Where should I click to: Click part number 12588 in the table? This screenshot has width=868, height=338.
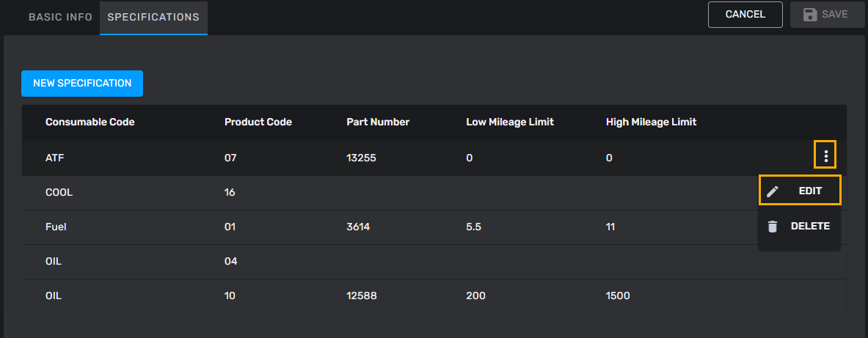click(x=361, y=296)
